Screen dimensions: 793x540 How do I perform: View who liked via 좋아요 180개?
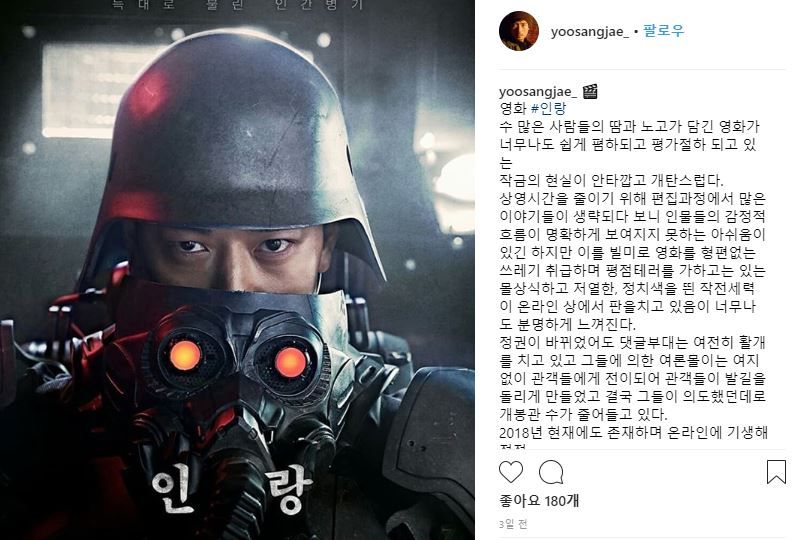[x=539, y=501]
